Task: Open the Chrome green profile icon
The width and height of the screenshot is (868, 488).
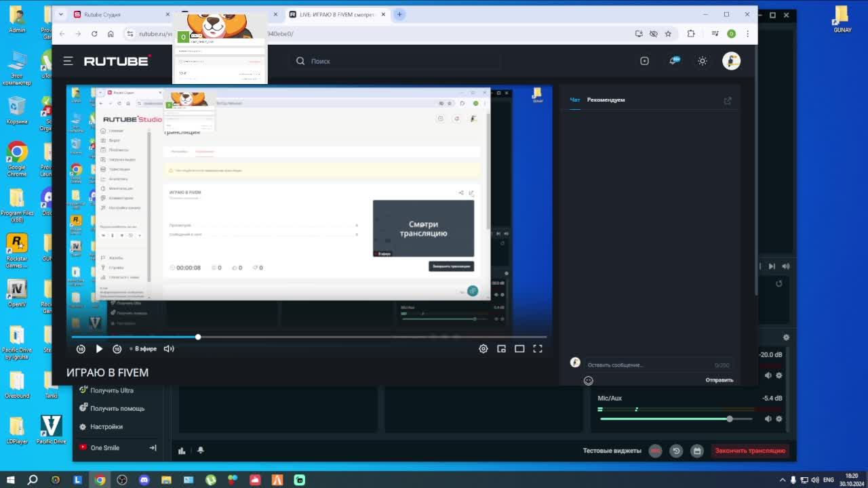Action: click(x=731, y=34)
